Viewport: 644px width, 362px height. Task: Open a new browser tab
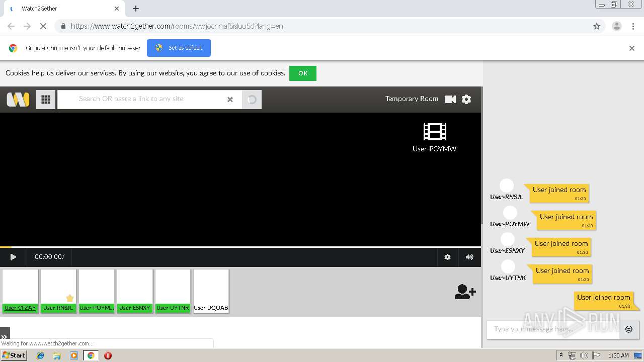tap(136, 9)
